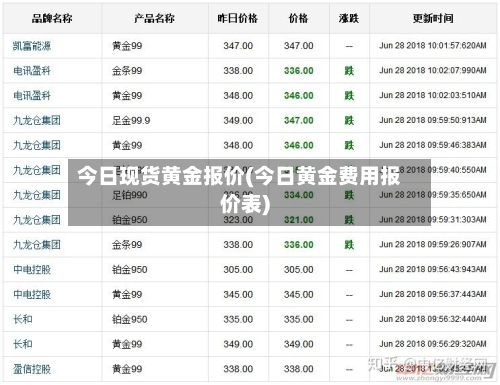Viewport: 500px width, 385px height.
Task: Select 黄金99 product in 凯富能源 row
Action: click(x=127, y=46)
